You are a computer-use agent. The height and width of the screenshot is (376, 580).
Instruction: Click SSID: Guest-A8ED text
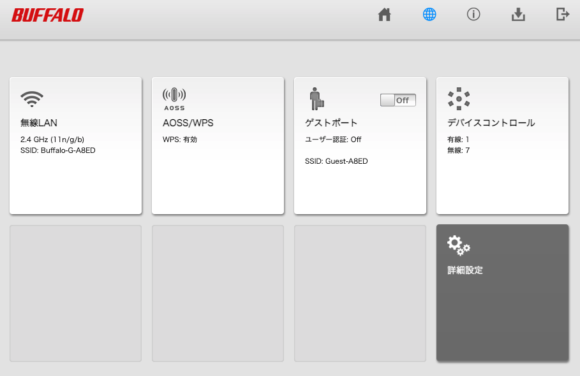click(336, 161)
